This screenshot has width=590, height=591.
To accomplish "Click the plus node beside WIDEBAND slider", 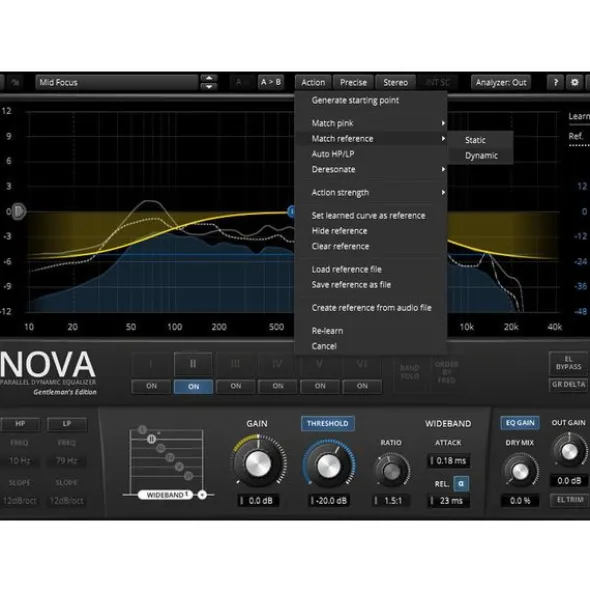I will pyautogui.click(x=202, y=495).
